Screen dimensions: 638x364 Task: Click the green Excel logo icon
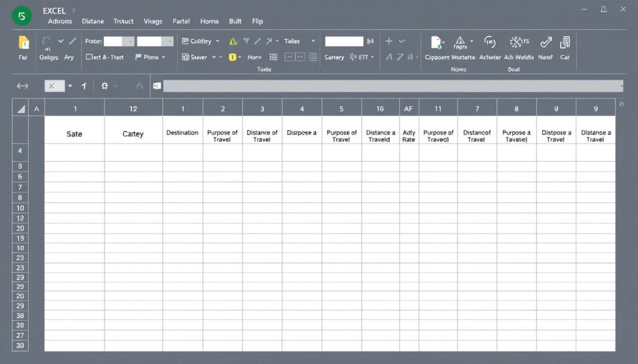tap(22, 16)
